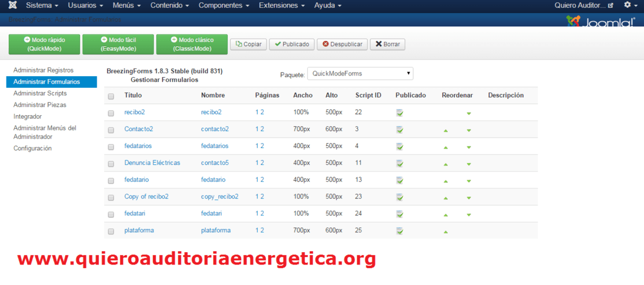Toggle published status for fedatari row
644x285 pixels.
point(400,214)
